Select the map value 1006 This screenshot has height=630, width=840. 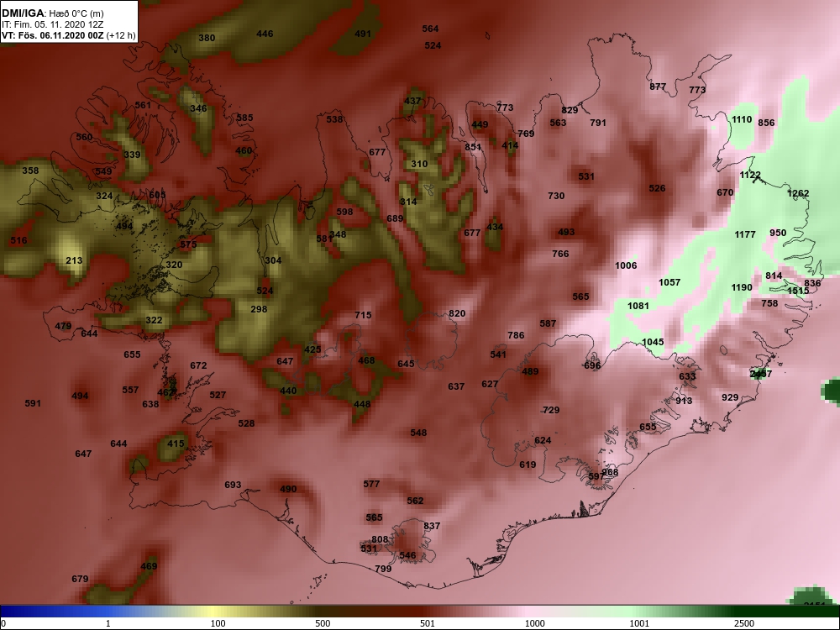[x=626, y=265]
